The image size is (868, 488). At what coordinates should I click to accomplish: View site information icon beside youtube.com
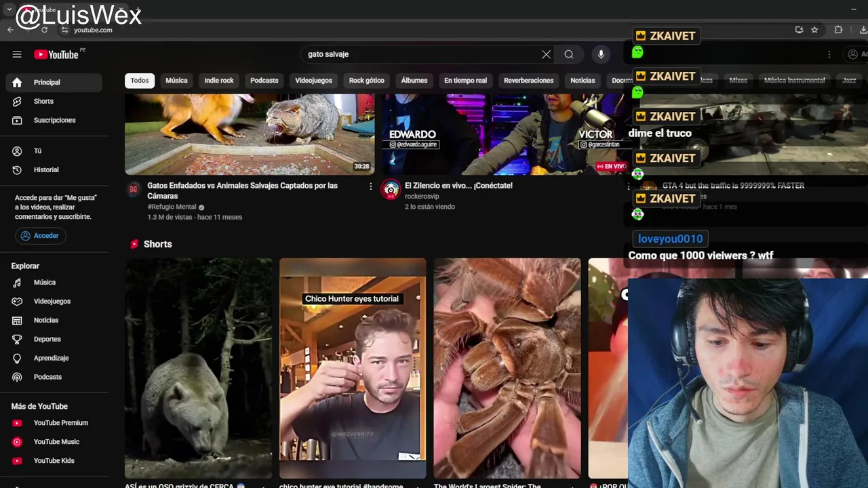coord(64,30)
